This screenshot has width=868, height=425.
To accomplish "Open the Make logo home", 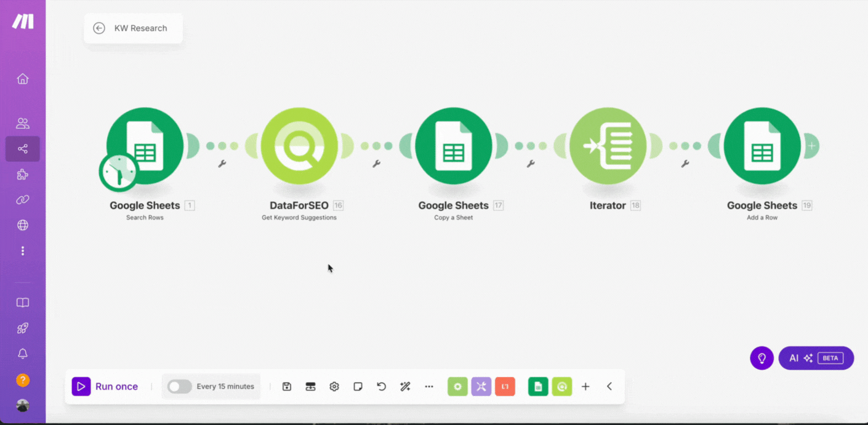I will (23, 21).
